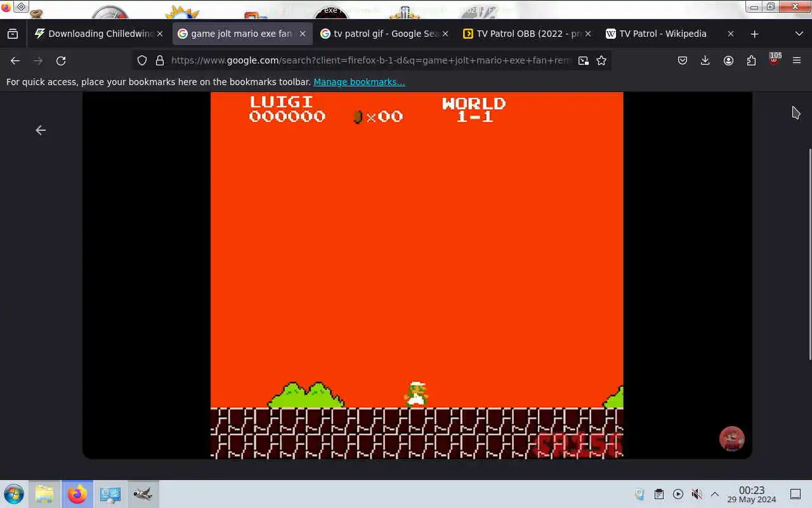
Task: Open the Firefox View tab list icon
Action: pos(13,34)
